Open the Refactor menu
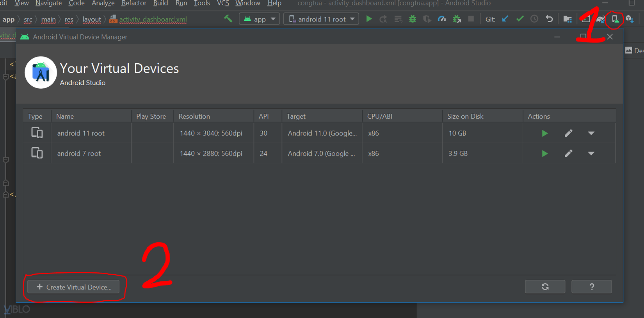The width and height of the screenshot is (644, 318). click(134, 4)
